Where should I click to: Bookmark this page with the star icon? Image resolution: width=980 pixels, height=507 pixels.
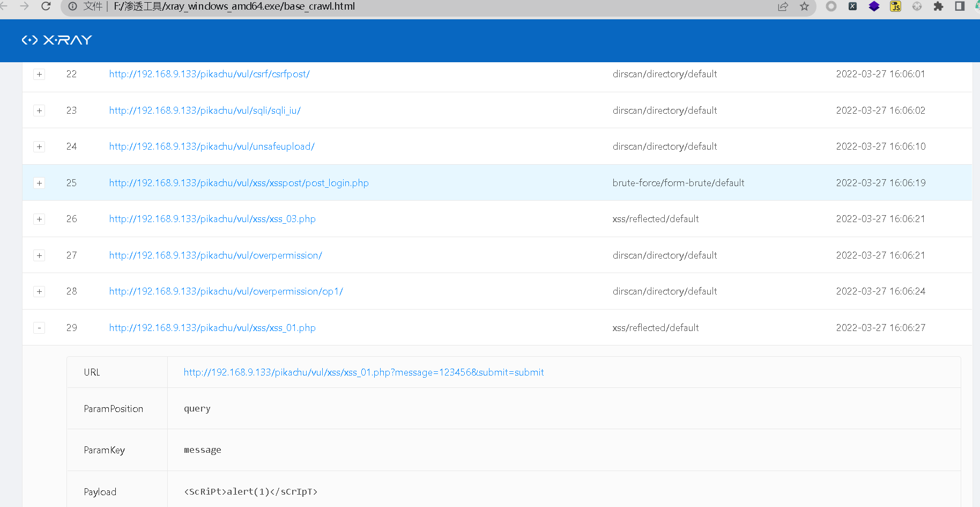click(804, 6)
